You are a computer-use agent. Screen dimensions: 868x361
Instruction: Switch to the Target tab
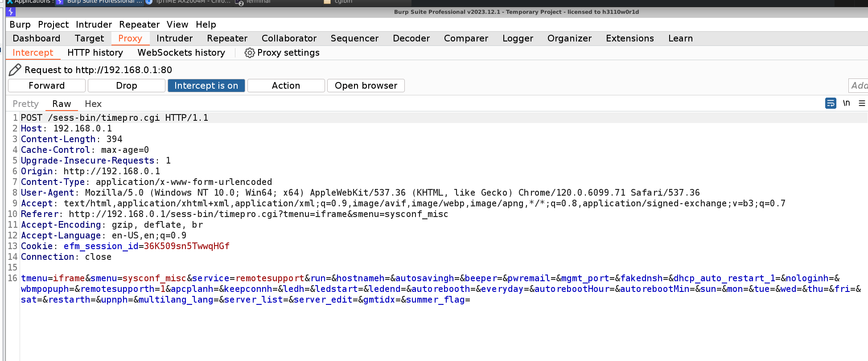click(89, 38)
